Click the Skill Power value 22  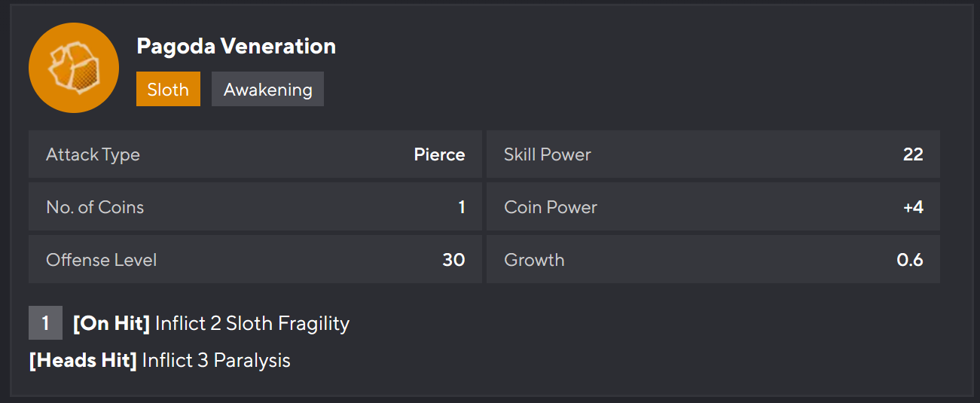pos(913,154)
